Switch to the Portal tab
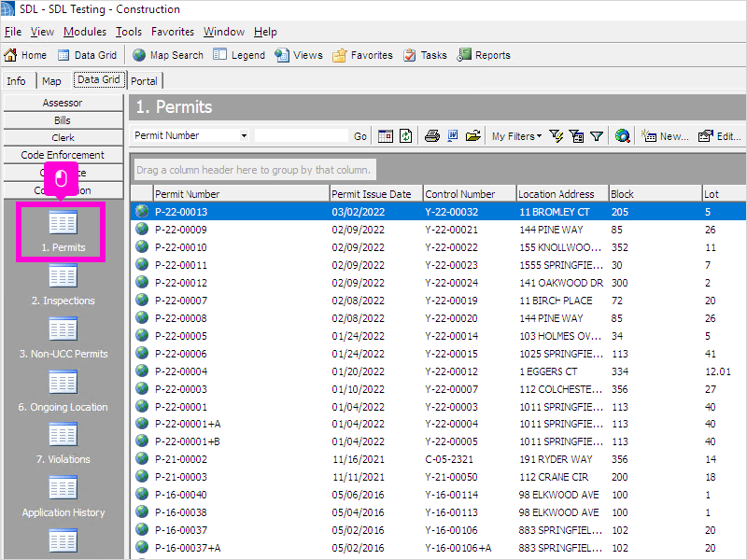 click(x=144, y=81)
